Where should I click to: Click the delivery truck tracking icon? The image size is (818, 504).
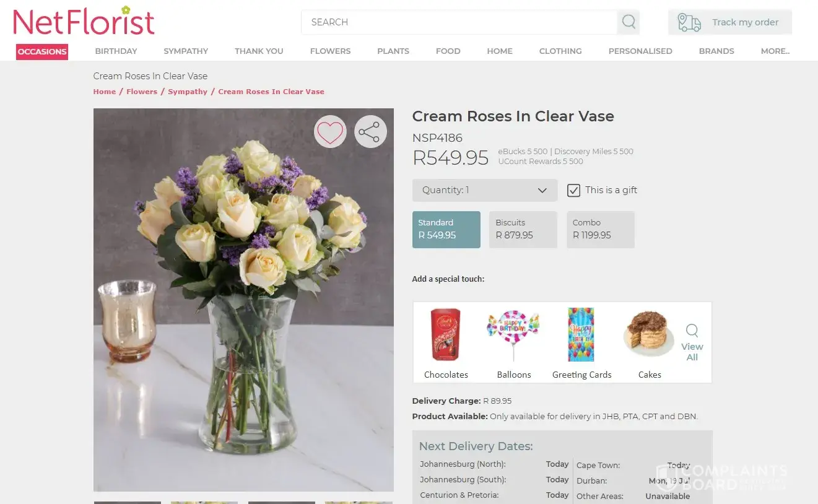[x=689, y=22]
